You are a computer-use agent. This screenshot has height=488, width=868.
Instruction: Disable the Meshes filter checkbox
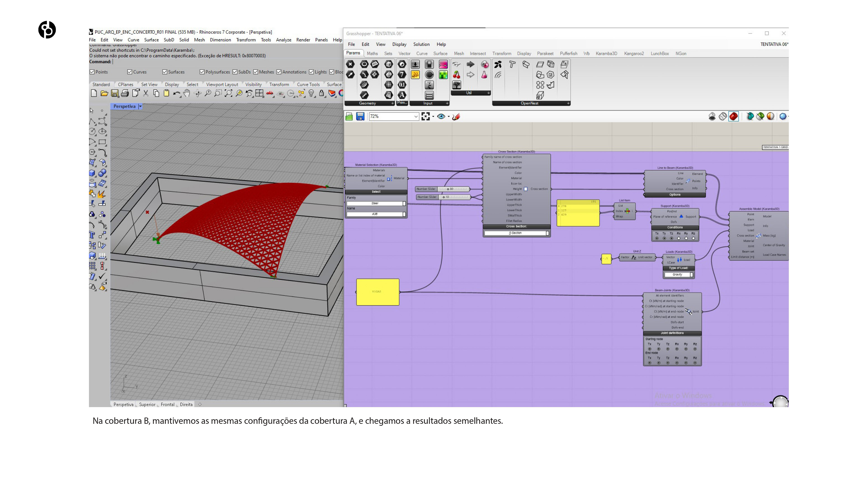pyautogui.click(x=256, y=72)
